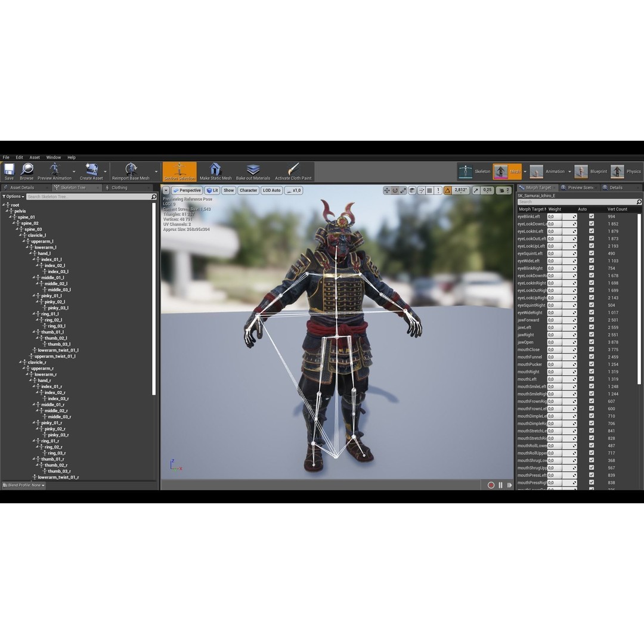Screen dimensions: 644x644
Task: Open the LOD Auto dropdown
Action: [271, 190]
